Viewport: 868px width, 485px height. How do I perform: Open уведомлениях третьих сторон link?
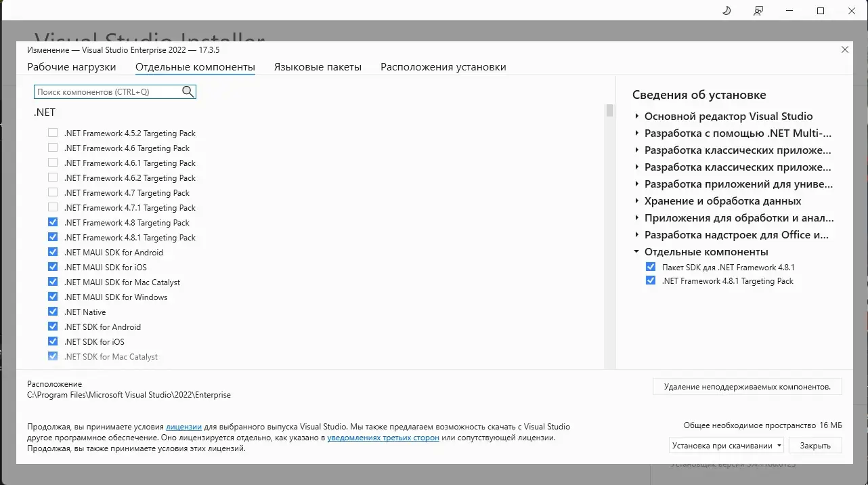383,438
